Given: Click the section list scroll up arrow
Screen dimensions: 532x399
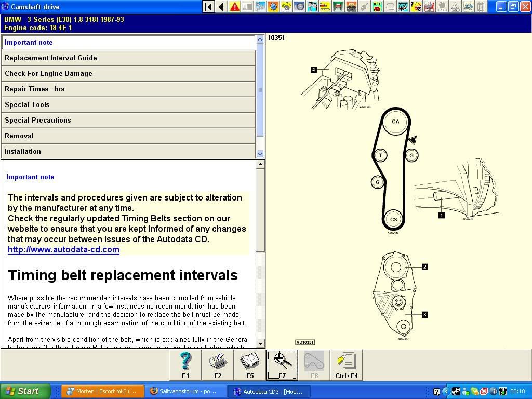Looking at the screenshot, I should point(260,39).
